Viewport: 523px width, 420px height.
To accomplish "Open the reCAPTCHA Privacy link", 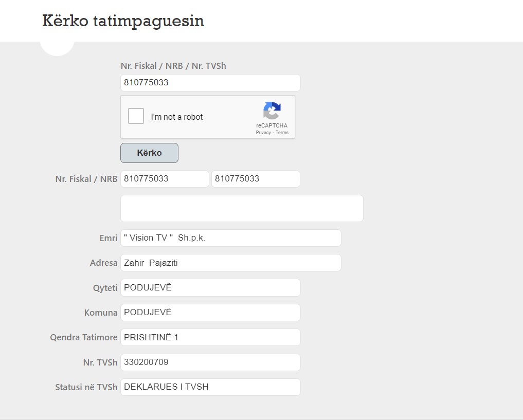I will [x=263, y=133].
